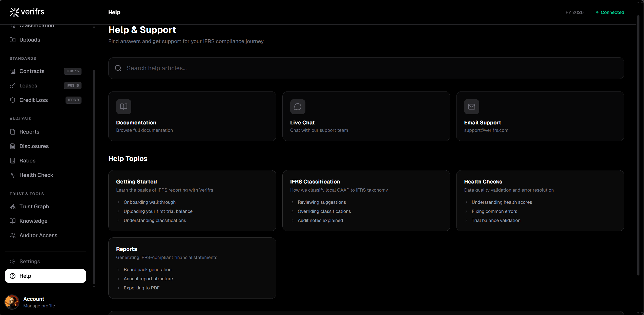Expand Board pack generation chevron
Screen dimensions: 644x315
pyautogui.click(x=118, y=270)
